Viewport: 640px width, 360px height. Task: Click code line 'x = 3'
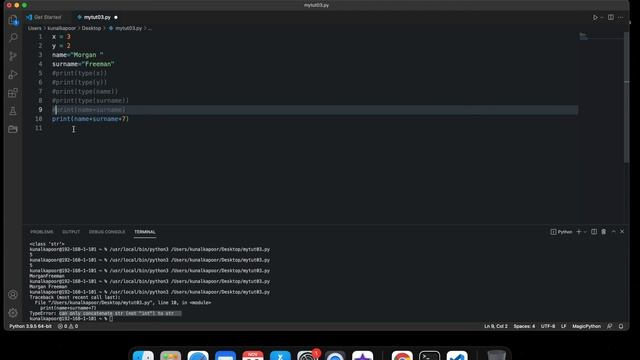tap(61, 37)
